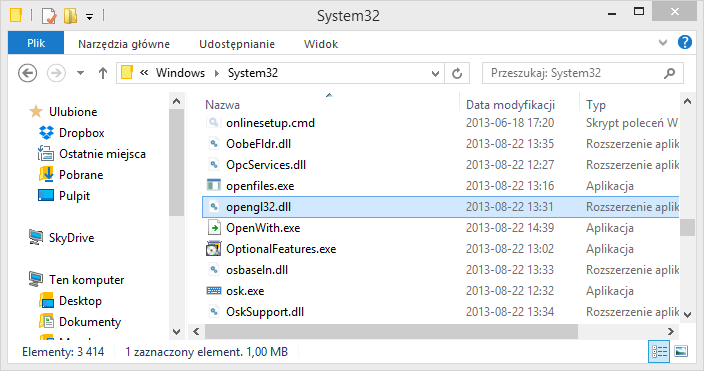The height and width of the screenshot is (371, 704).
Task: Click the horizontal scroll right arrow
Action: click(x=671, y=331)
